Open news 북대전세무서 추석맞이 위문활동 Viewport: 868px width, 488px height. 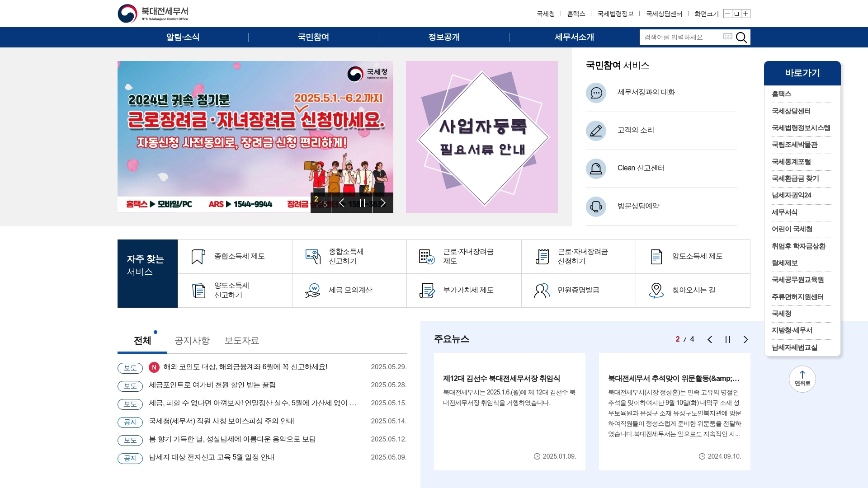tap(674, 379)
